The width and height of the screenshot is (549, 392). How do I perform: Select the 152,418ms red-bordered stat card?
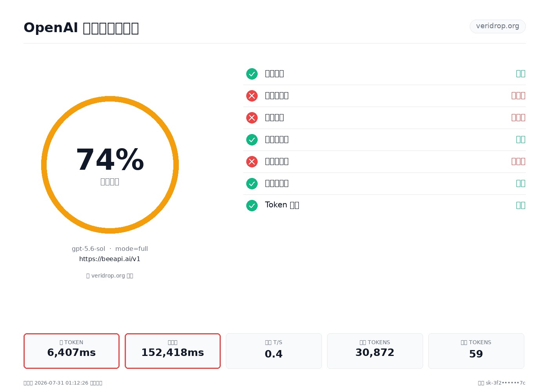click(173, 351)
